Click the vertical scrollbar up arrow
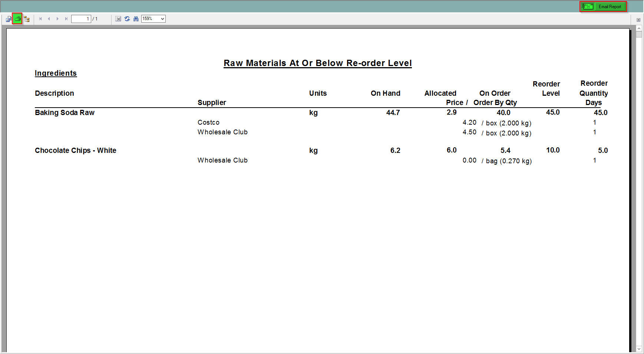Screen dimensions: 644x354 point(639,29)
